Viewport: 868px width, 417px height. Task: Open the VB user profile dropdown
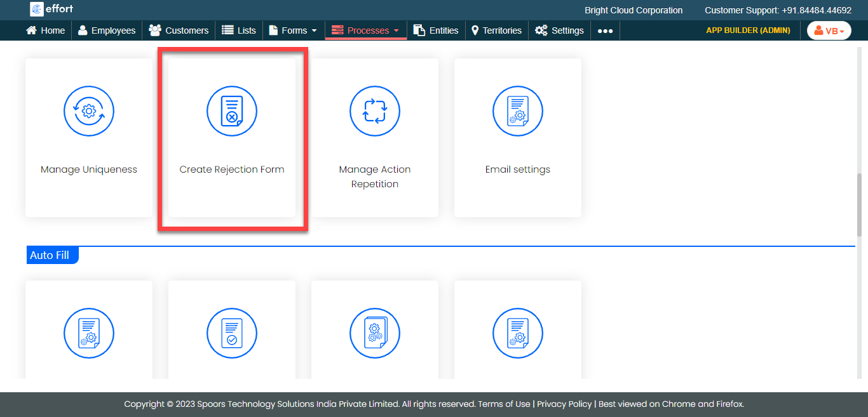(829, 30)
